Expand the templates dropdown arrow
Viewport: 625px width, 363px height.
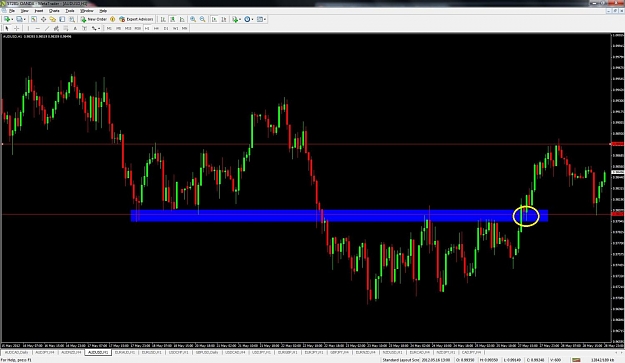coord(265,19)
